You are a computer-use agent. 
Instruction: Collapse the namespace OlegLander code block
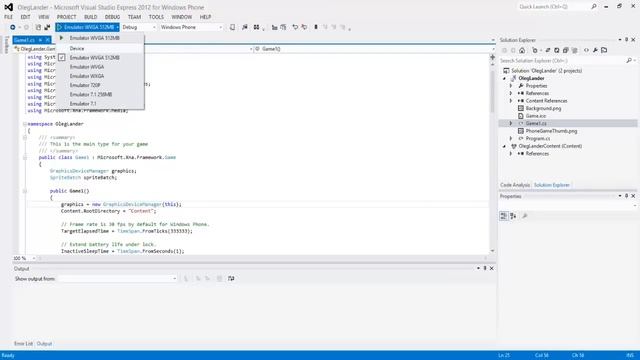pos(25,124)
